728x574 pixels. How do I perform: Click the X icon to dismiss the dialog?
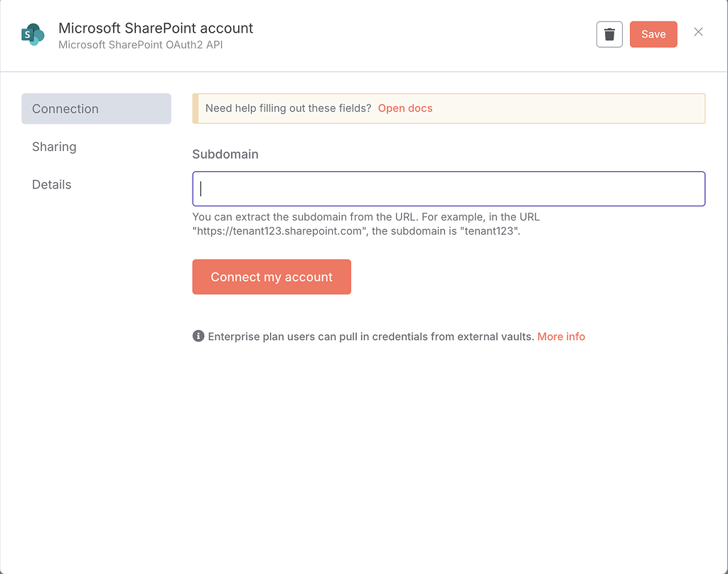(x=698, y=32)
